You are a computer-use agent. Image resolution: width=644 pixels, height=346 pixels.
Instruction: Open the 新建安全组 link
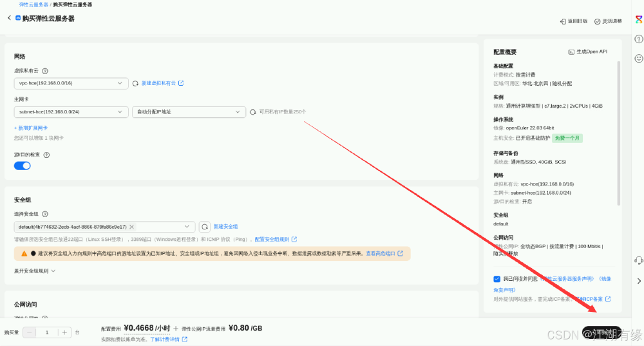point(225,226)
